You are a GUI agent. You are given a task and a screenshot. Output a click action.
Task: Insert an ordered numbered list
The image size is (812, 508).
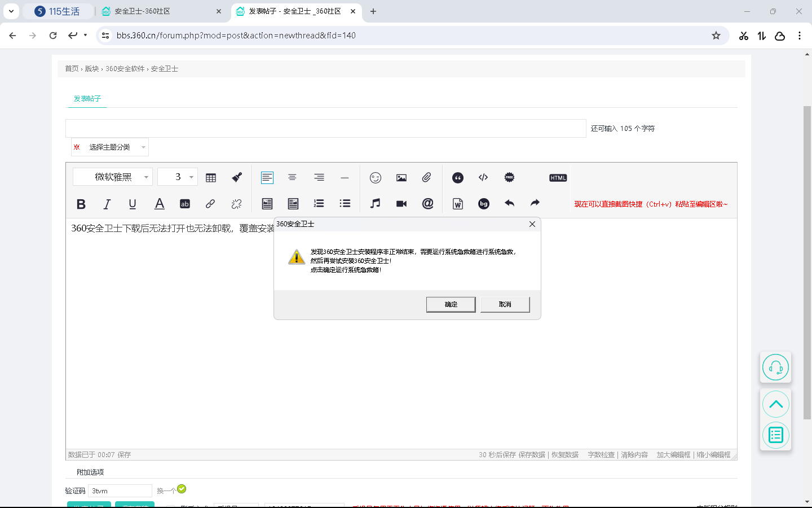point(319,203)
